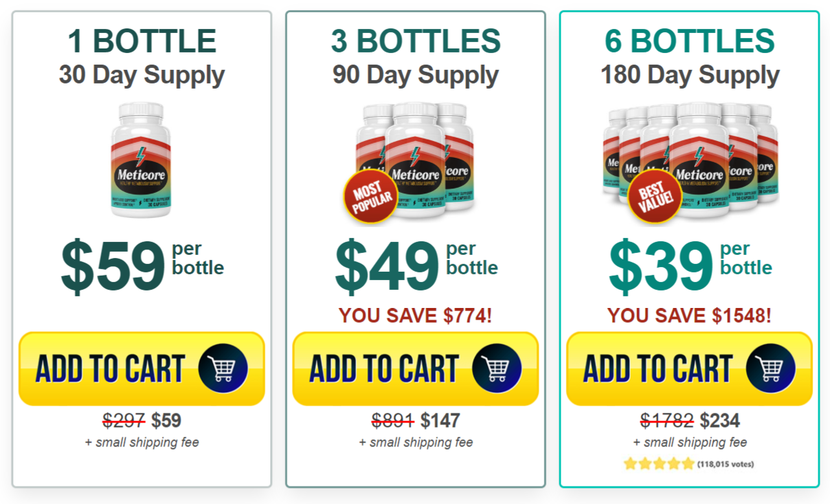Click the $59 per bottle price
830x504 pixels.
pos(142,265)
